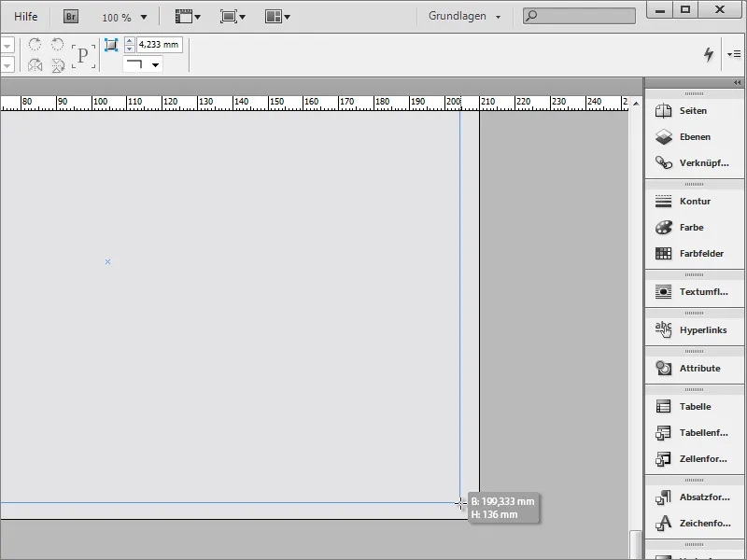The width and height of the screenshot is (747, 560).
Task: Flip vertical icon in control panel
Action: (x=58, y=65)
